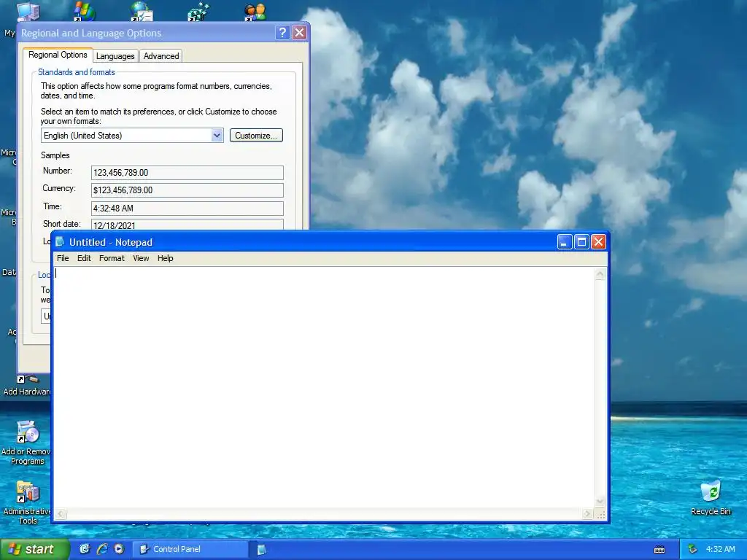Image resolution: width=747 pixels, height=560 pixels.
Task: Maximize the Notepad window
Action: (581, 242)
